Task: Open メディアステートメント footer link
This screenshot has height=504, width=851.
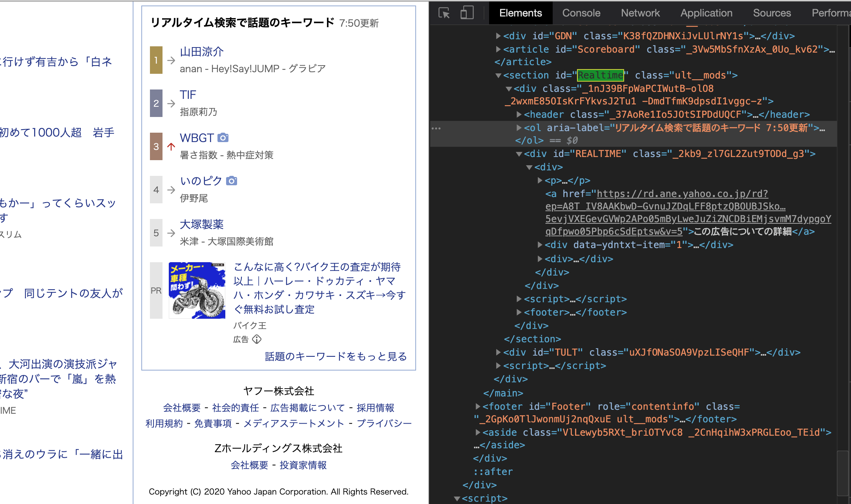Action: click(x=294, y=424)
